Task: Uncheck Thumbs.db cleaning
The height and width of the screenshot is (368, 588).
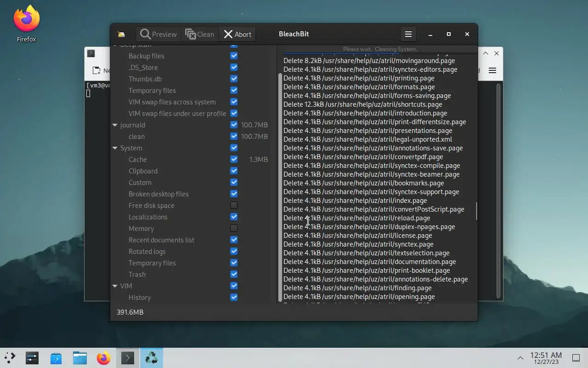Action: (234, 79)
